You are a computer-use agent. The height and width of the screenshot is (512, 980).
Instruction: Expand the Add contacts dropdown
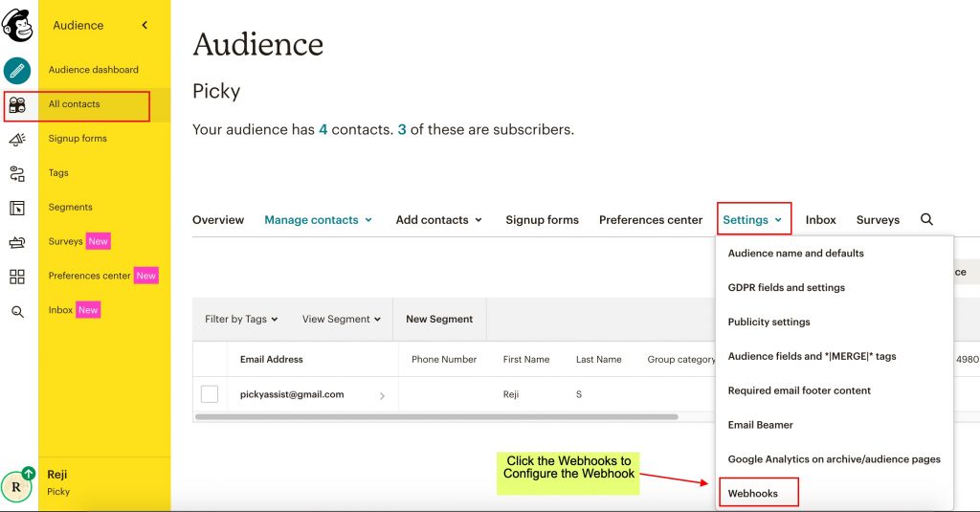coord(438,220)
